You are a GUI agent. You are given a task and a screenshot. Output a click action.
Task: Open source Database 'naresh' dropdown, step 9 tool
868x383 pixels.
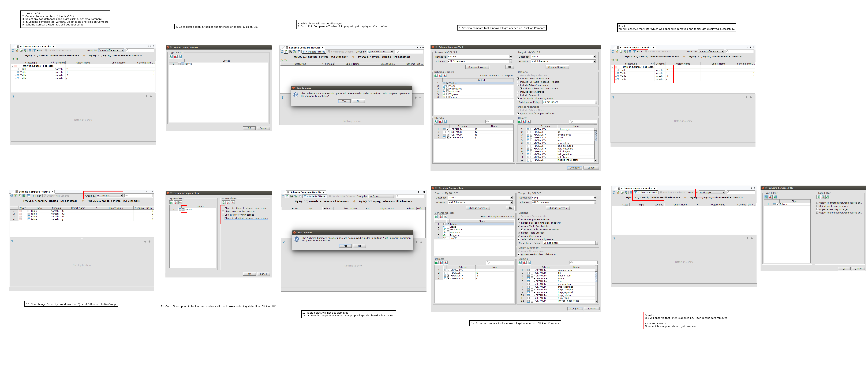[480, 57]
